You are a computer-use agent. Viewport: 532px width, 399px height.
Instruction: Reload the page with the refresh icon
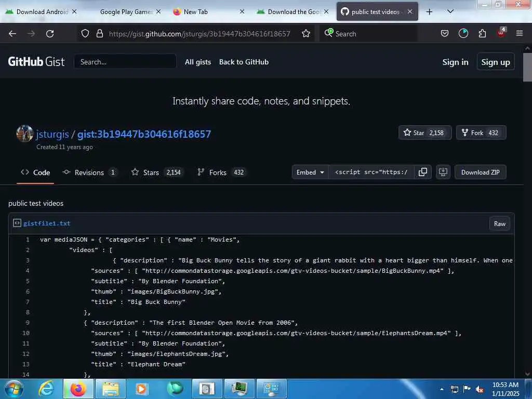point(50,34)
